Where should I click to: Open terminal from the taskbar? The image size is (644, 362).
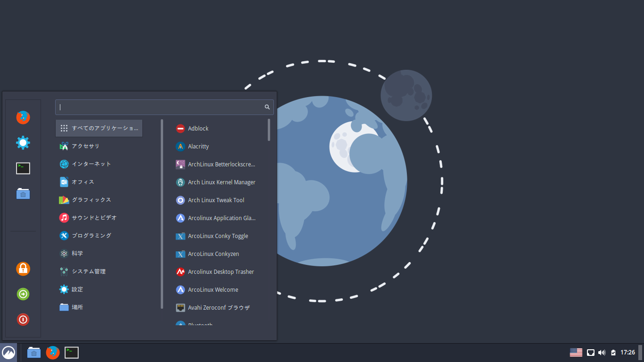[72, 353]
